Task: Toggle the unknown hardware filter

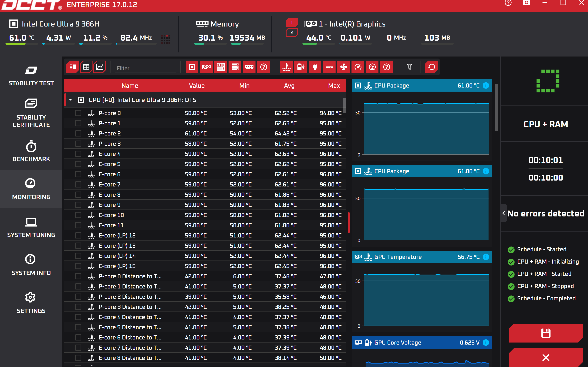Action: tap(264, 67)
